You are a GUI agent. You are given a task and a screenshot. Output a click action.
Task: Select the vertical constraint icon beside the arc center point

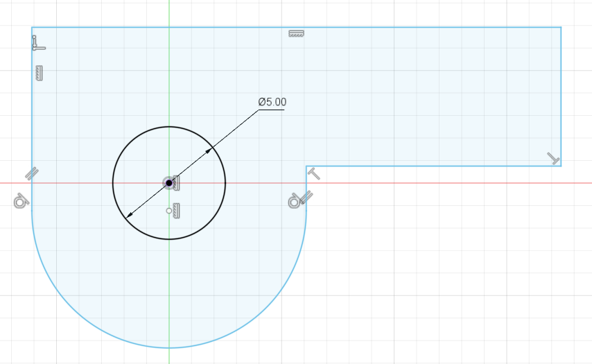coord(176,211)
